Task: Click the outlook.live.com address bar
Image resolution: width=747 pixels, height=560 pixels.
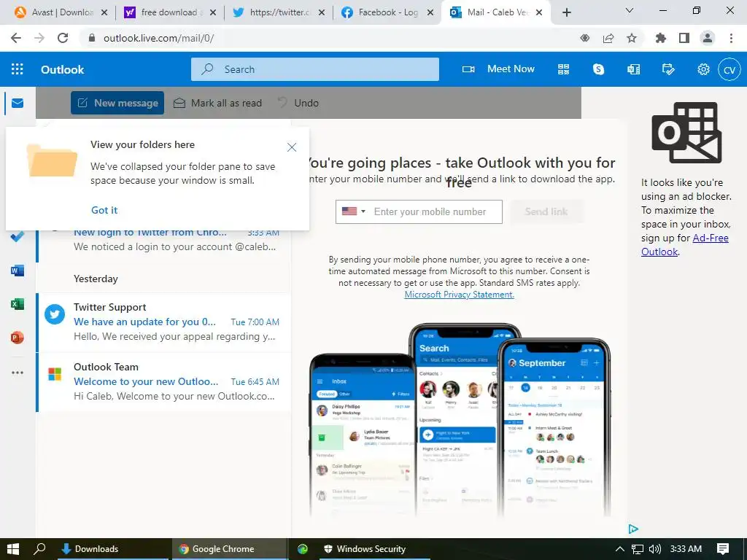Action: pos(329,38)
